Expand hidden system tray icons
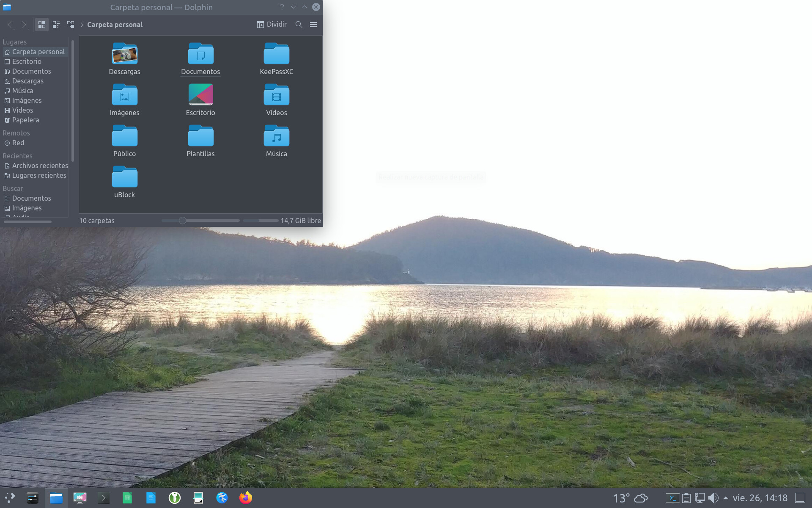 pyautogui.click(x=726, y=498)
